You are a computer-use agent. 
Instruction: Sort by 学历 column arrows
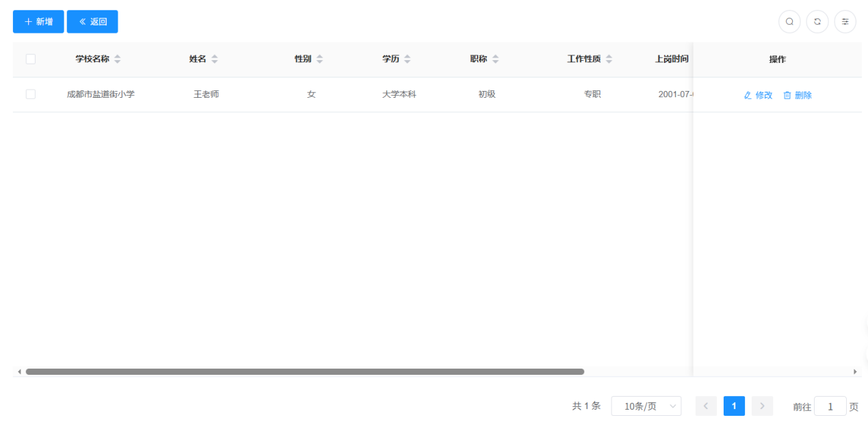point(407,60)
